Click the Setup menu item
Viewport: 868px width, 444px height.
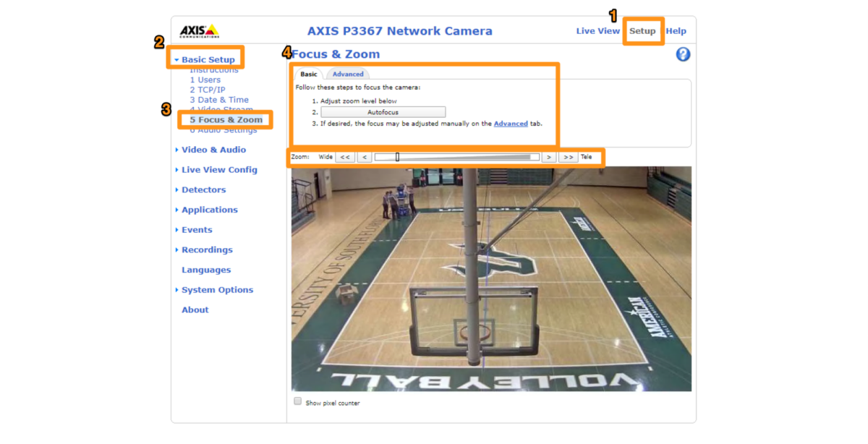click(643, 30)
